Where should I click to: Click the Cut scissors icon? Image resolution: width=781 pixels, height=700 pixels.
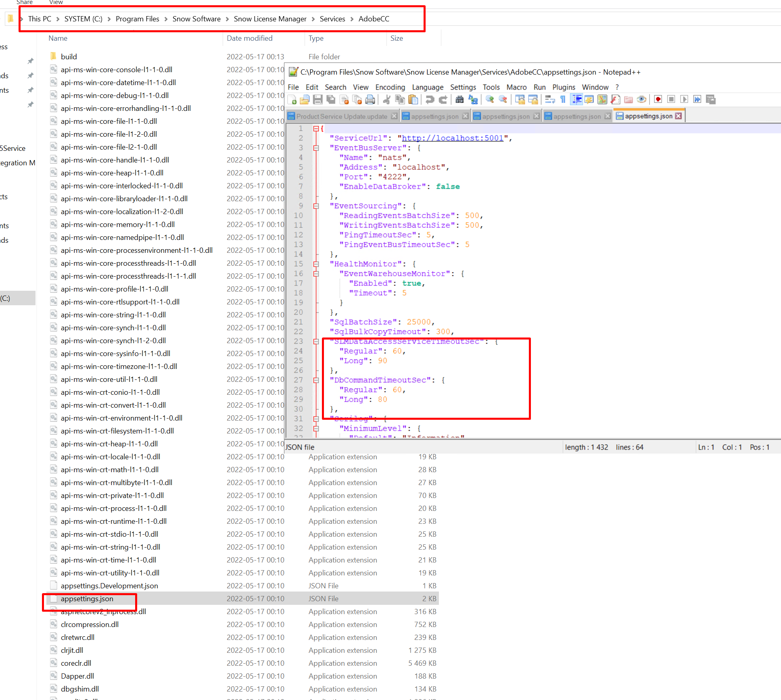tap(386, 100)
